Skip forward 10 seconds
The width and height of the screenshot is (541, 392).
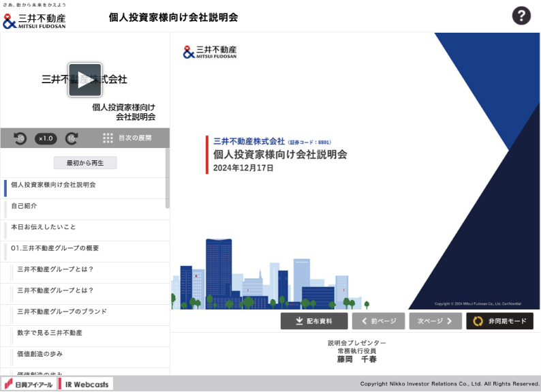pyautogui.click(x=72, y=138)
